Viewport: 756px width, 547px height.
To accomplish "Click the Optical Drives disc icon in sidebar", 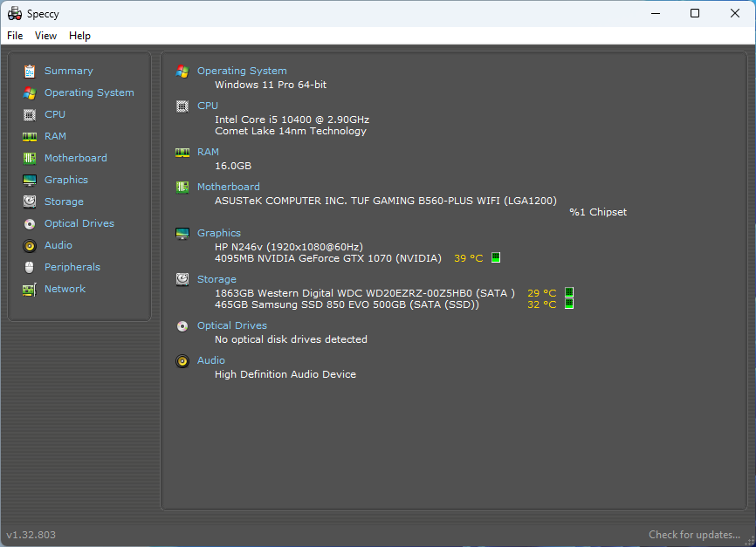I will (30, 224).
